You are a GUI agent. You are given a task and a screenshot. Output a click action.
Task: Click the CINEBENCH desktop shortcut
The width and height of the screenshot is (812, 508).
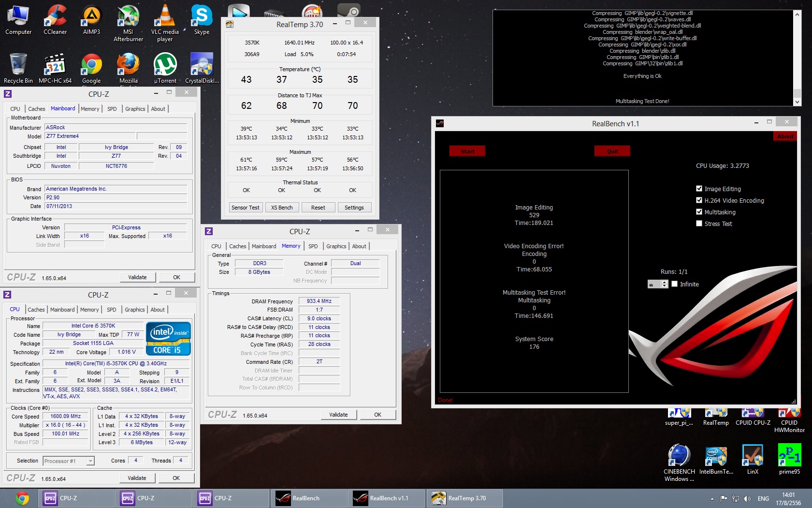pyautogui.click(x=679, y=463)
